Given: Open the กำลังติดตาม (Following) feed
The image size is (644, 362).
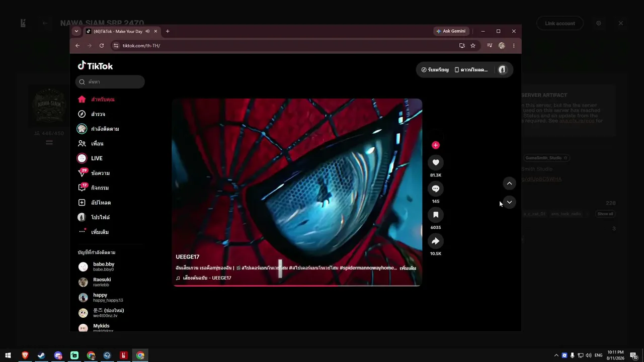Looking at the screenshot, I should (x=98, y=129).
